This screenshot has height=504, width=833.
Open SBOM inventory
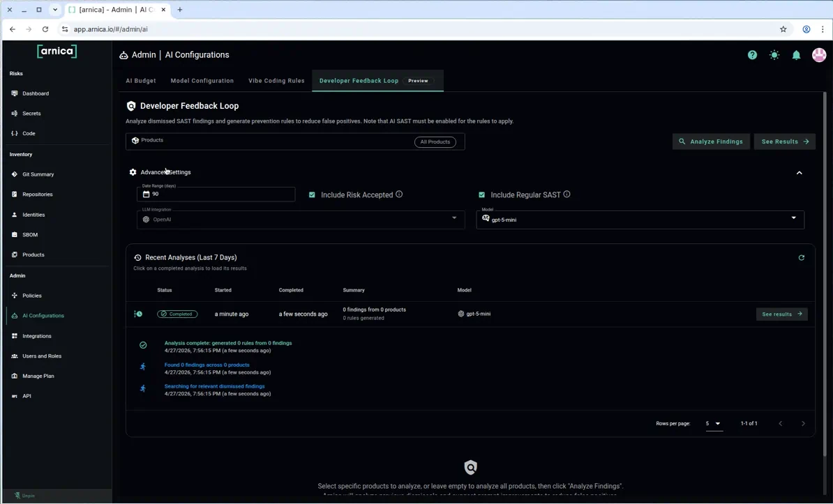coord(30,235)
